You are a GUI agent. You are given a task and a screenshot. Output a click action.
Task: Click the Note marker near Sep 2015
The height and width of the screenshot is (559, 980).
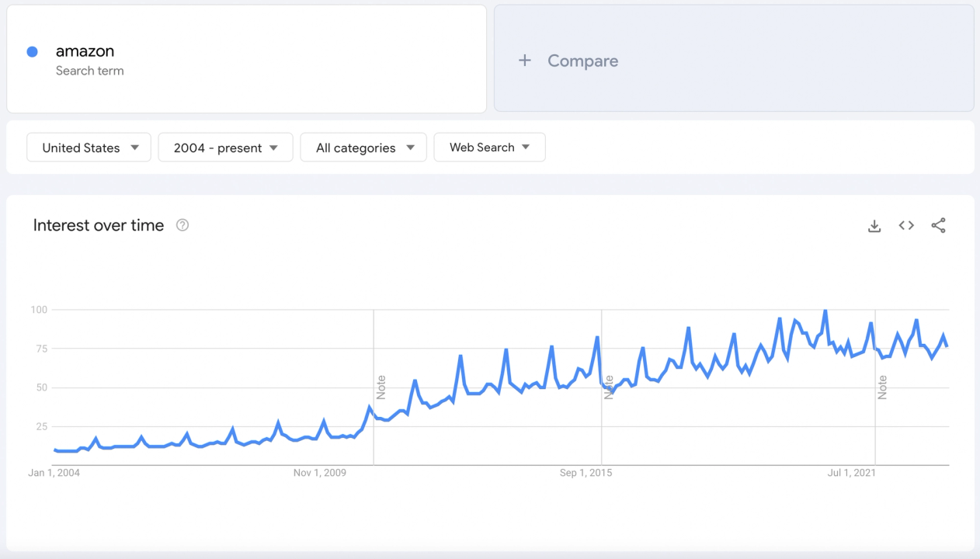pos(609,387)
